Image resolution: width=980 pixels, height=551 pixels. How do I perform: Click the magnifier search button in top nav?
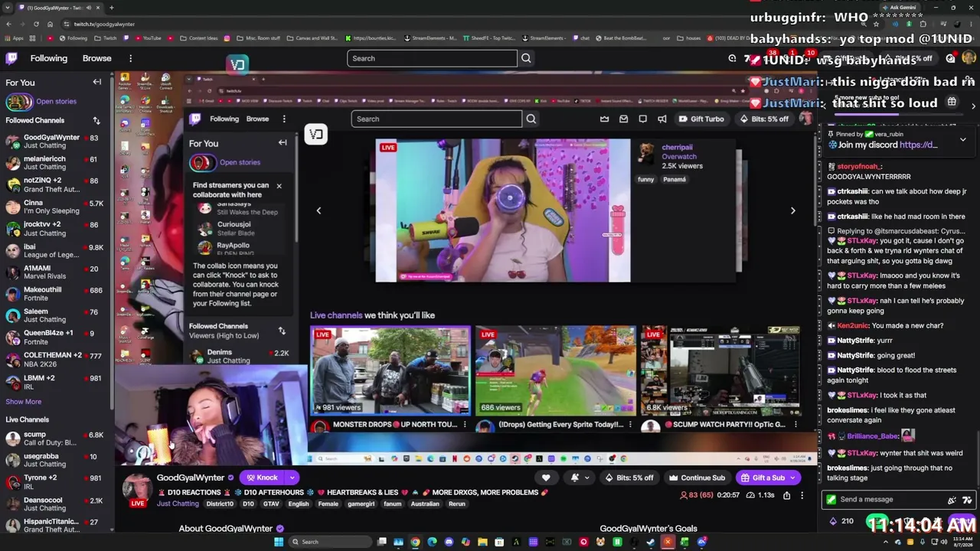pos(526,58)
